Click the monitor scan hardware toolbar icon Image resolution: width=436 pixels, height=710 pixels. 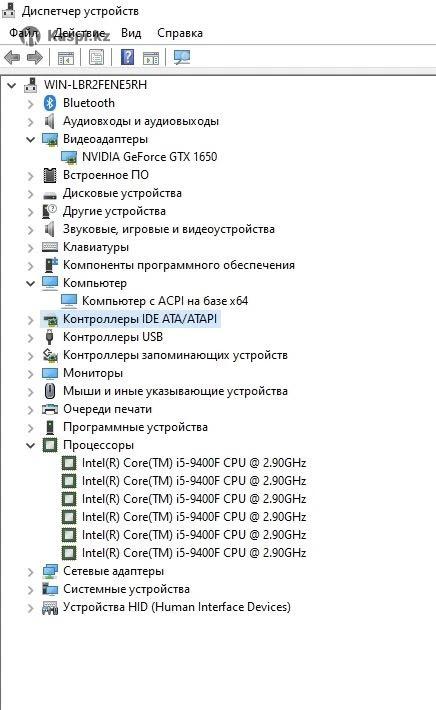[182, 57]
